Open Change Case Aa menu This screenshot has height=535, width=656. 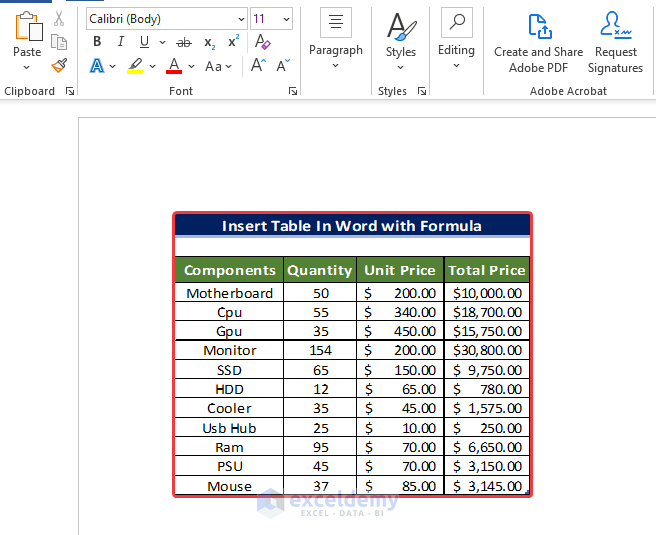click(218, 67)
